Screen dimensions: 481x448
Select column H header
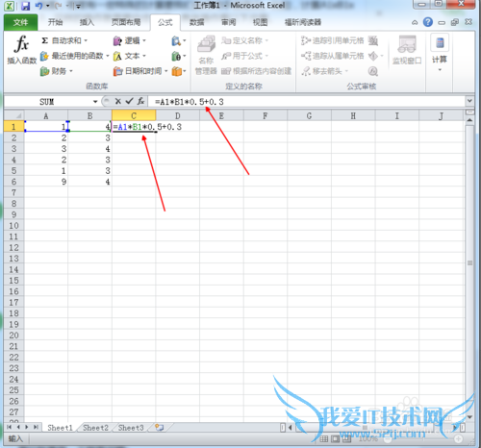click(x=353, y=115)
